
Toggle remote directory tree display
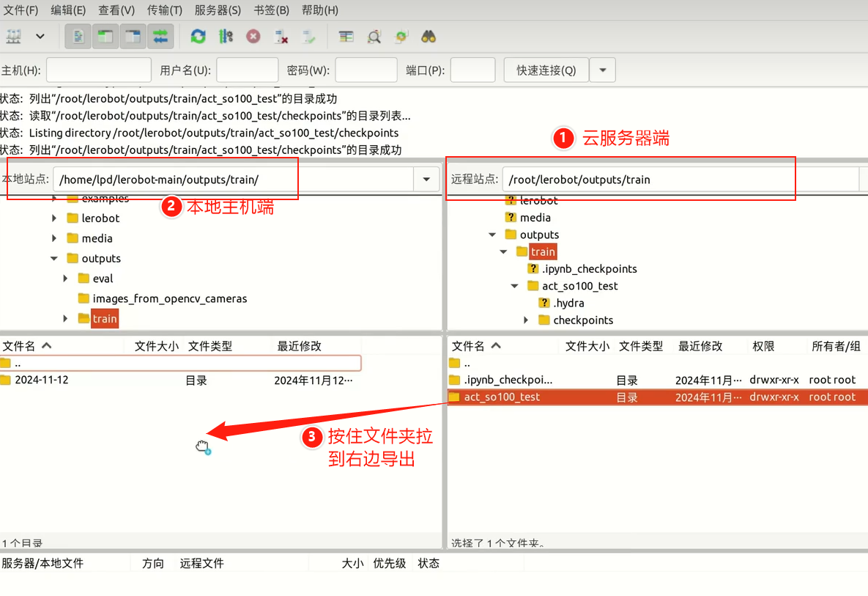pyautogui.click(x=133, y=37)
